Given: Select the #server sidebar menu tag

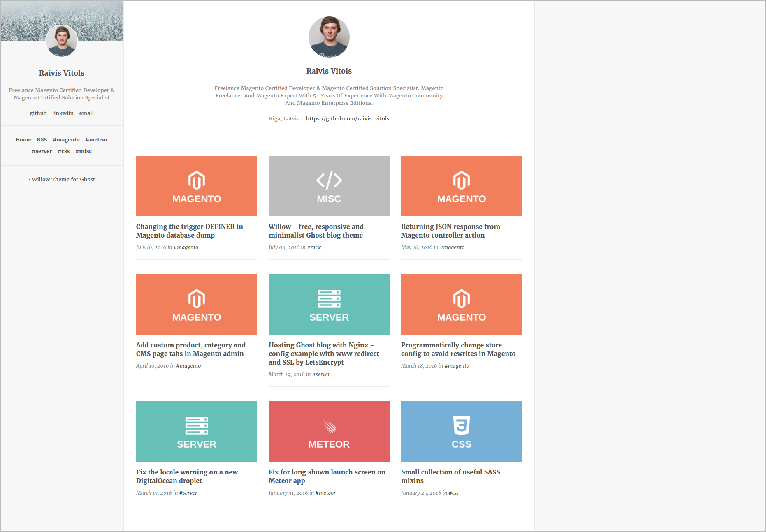Looking at the screenshot, I should click(42, 151).
